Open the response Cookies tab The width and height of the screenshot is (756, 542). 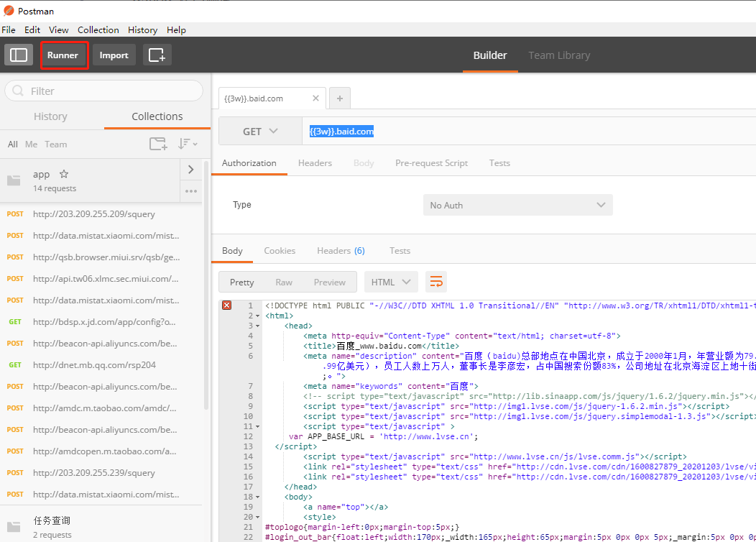tap(280, 251)
